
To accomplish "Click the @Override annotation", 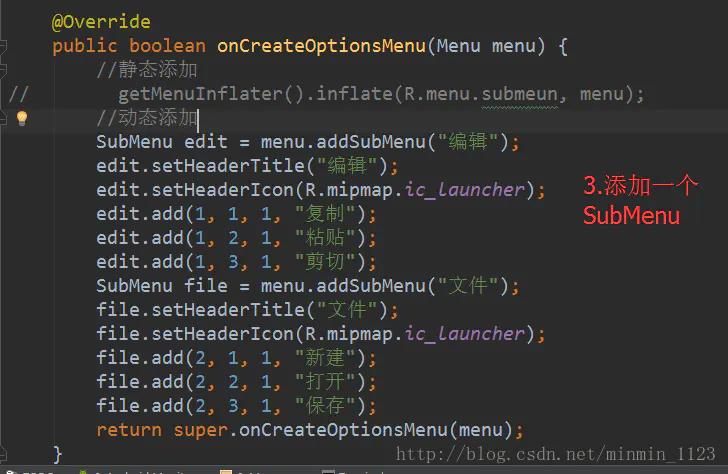I will pyautogui.click(x=101, y=22).
